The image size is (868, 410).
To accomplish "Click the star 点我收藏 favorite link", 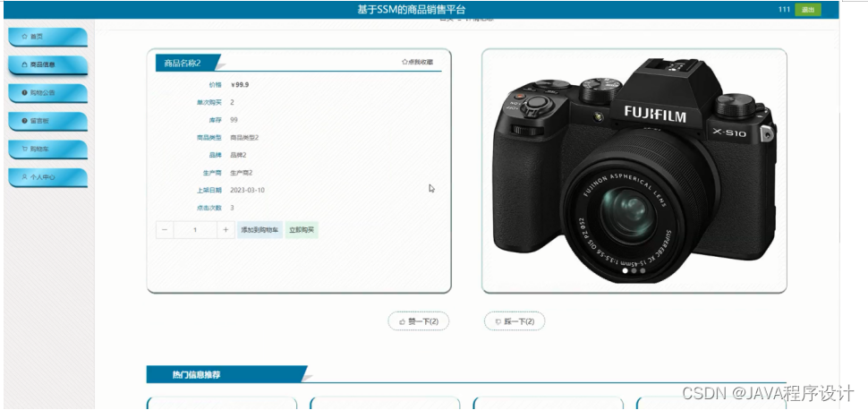I will pyautogui.click(x=417, y=62).
